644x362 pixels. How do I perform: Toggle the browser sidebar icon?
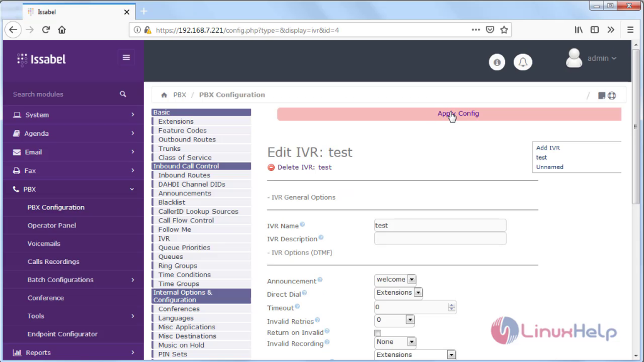(x=595, y=30)
